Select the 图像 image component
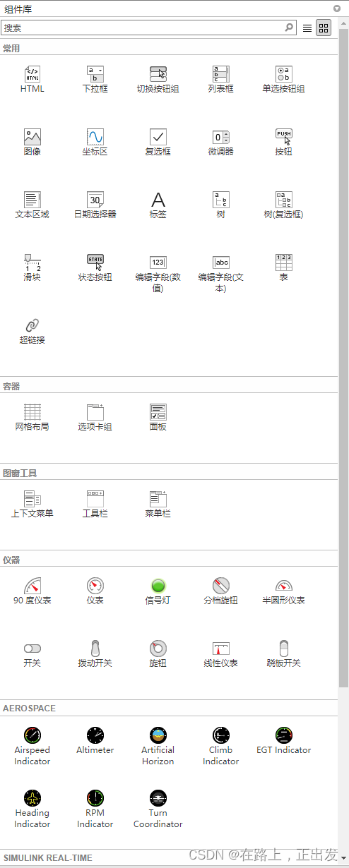The image size is (349, 868). pyautogui.click(x=32, y=137)
